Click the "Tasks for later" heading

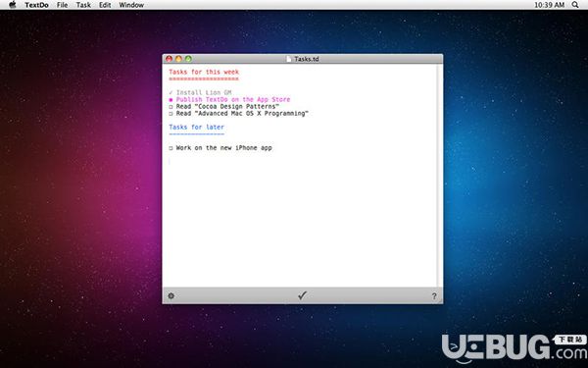[x=197, y=127]
